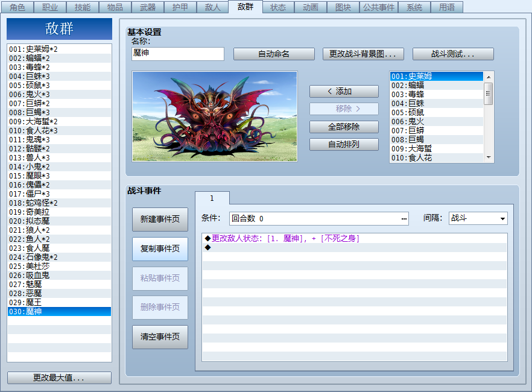Switch to the 状态 tab
The width and height of the screenshot is (532, 392).
click(x=278, y=7)
